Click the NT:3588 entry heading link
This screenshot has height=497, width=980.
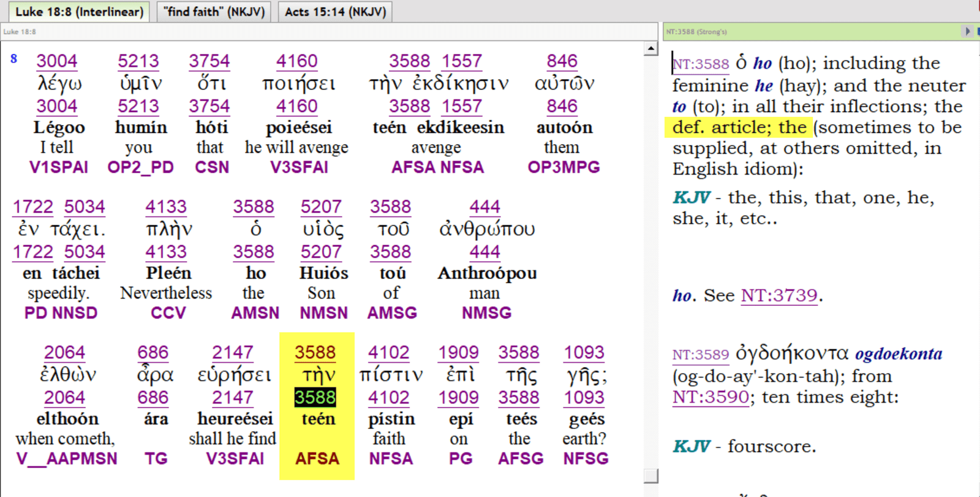click(x=701, y=64)
